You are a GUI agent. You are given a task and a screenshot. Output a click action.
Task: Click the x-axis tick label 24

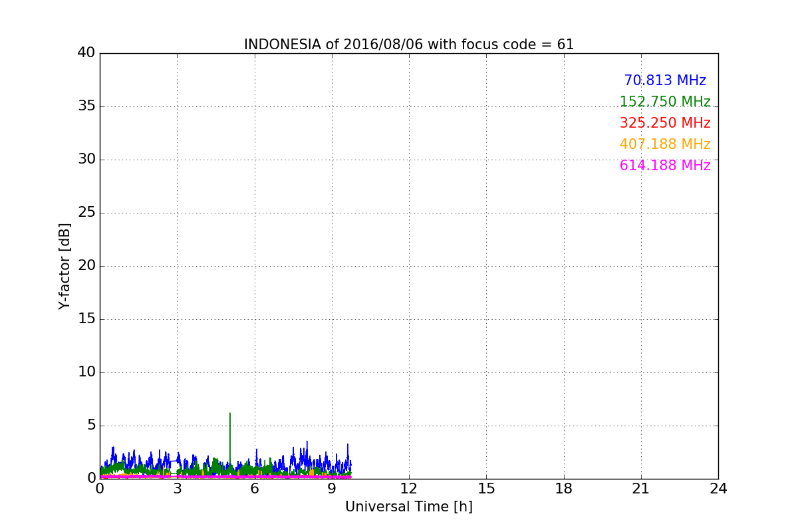[718, 488]
